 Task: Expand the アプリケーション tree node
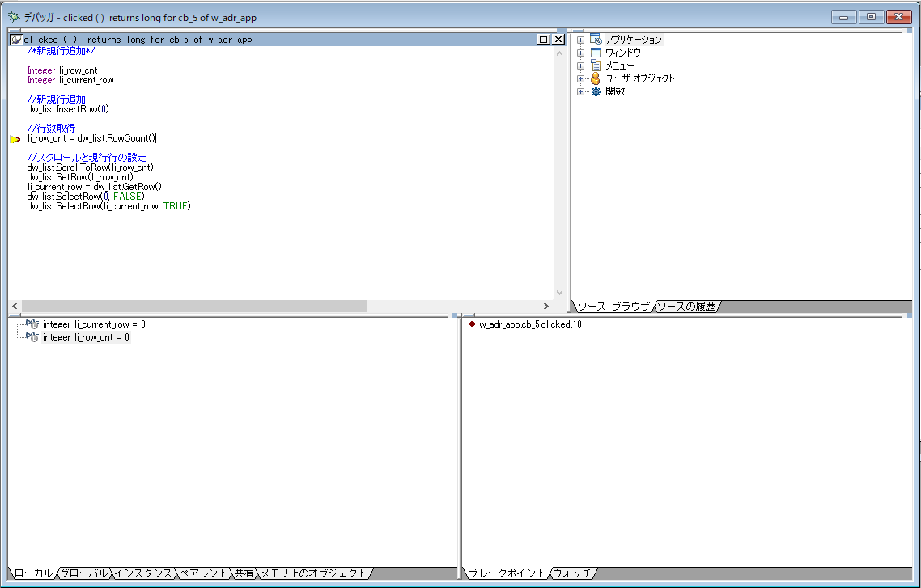pos(580,40)
